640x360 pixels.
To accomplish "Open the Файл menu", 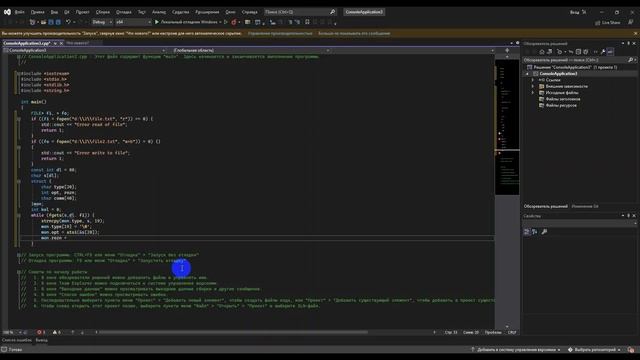I will 19,12.
